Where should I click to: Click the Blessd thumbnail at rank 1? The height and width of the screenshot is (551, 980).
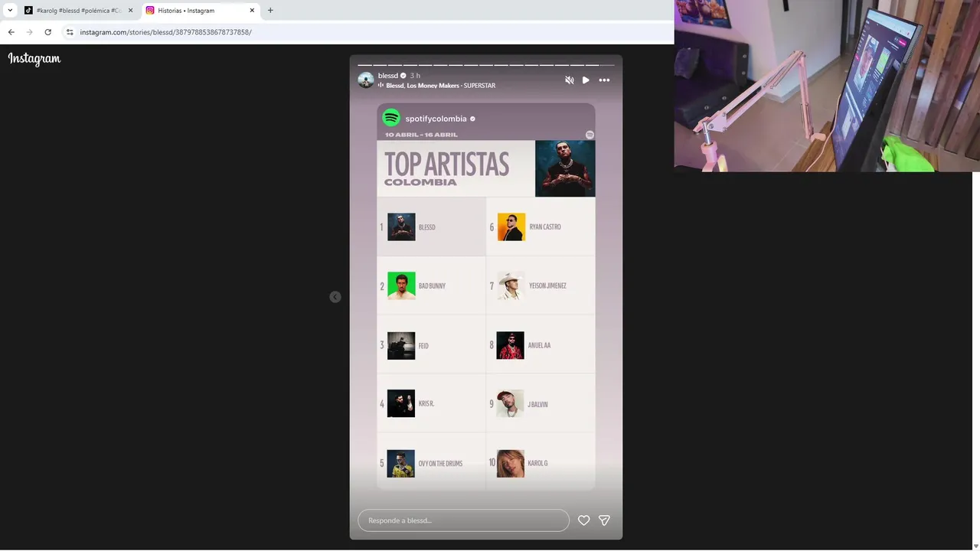pos(401,227)
